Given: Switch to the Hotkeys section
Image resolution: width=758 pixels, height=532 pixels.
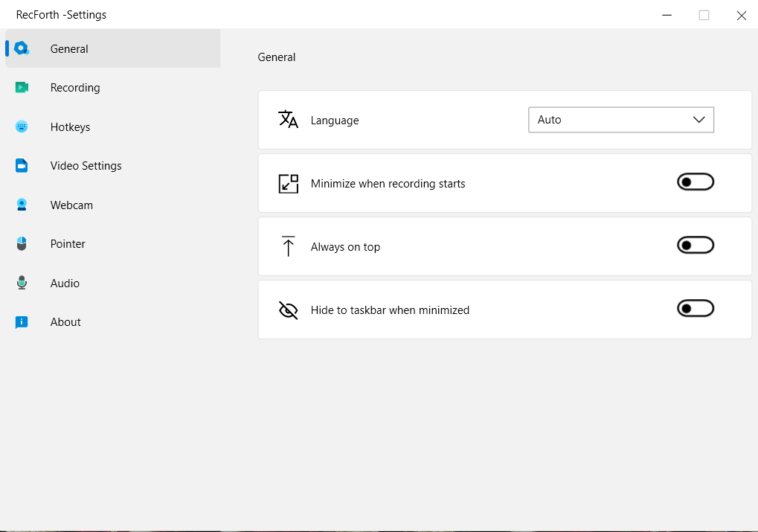Looking at the screenshot, I should click(x=112, y=126).
